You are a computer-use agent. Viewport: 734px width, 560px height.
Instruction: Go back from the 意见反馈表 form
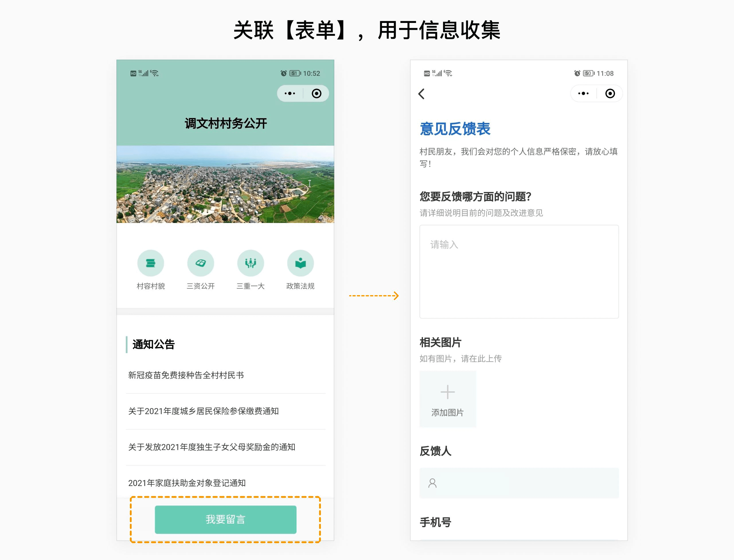pyautogui.click(x=421, y=94)
